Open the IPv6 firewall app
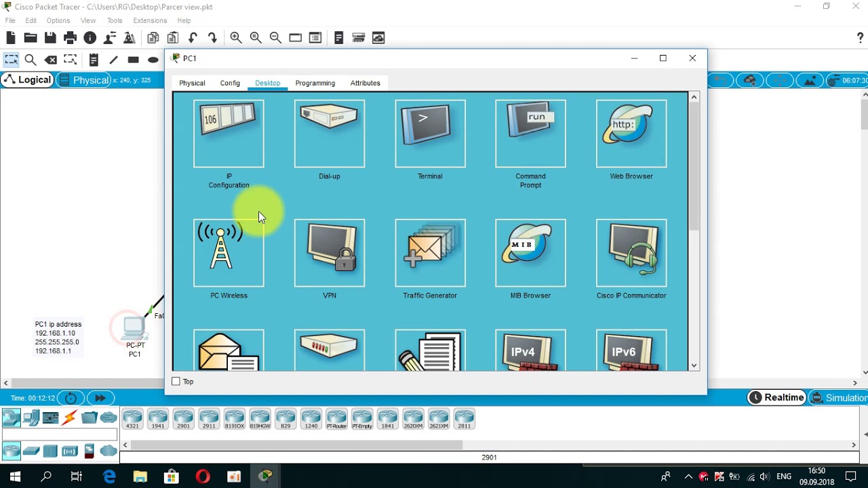This screenshot has height=488, width=868. (x=631, y=350)
